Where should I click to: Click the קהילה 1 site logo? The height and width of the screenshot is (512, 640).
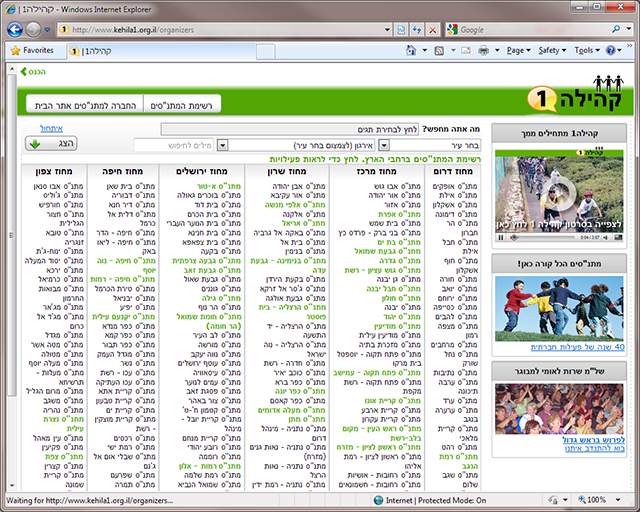coord(575,94)
